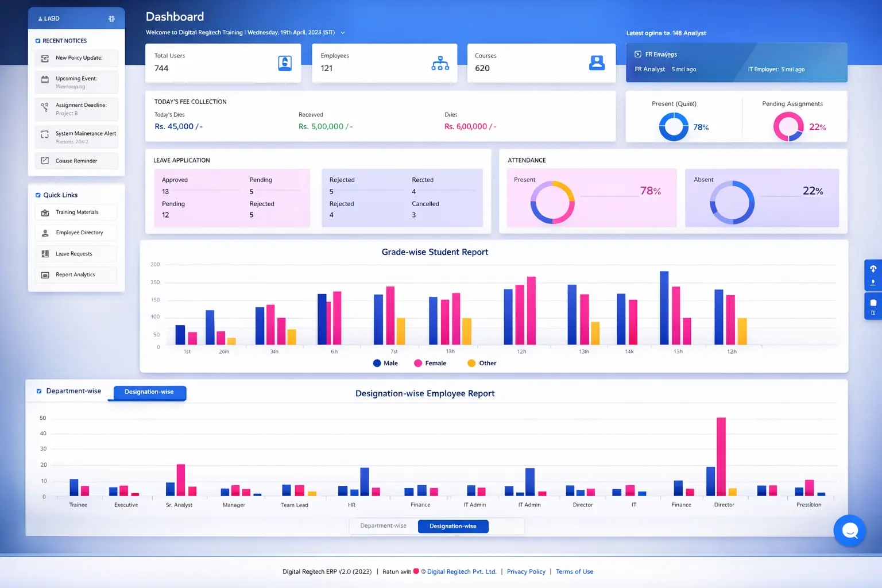Open the System Maintenance Alert notice
Screen dimensions: 882x588
tap(76, 136)
